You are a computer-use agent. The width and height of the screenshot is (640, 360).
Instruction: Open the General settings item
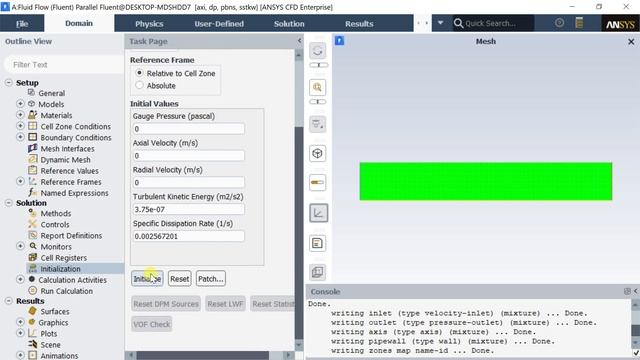click(51, 93)
